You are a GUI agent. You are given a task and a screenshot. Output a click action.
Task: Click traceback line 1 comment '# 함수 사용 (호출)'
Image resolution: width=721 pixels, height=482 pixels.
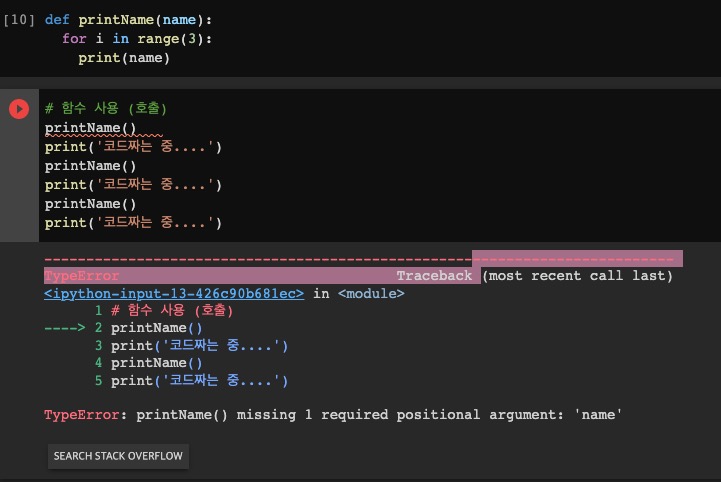click(x=172, y=310)
